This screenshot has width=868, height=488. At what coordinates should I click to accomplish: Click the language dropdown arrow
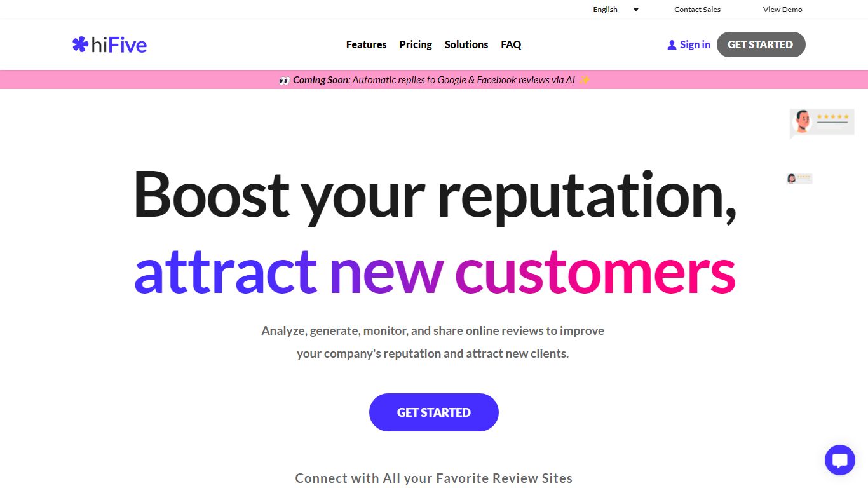(635, 10)
